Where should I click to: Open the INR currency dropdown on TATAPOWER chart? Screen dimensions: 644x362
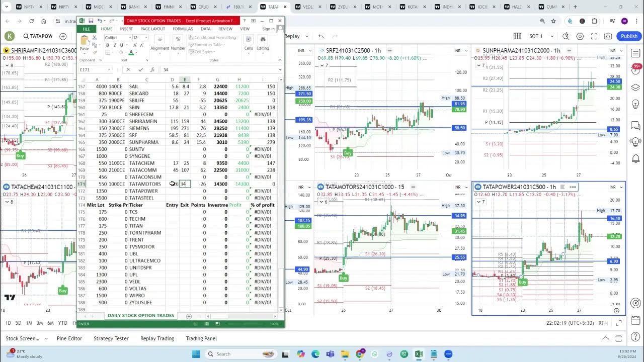click(x=615, y=187)
